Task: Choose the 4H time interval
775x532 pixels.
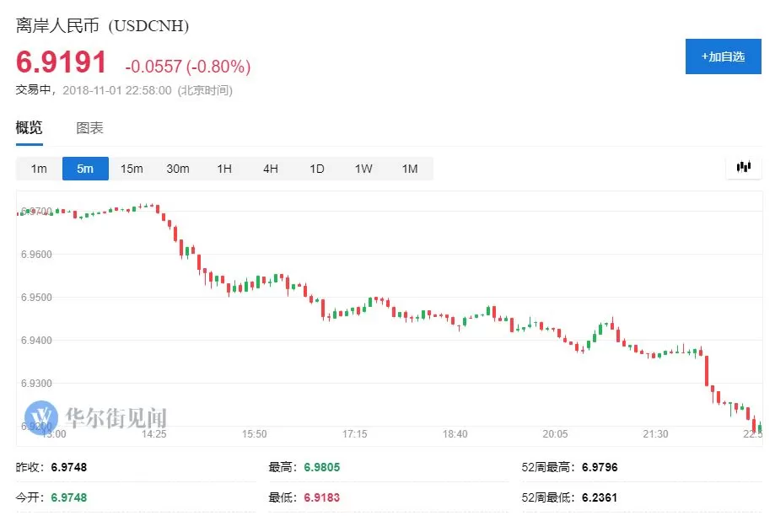Action: click(x=271, y=169)
